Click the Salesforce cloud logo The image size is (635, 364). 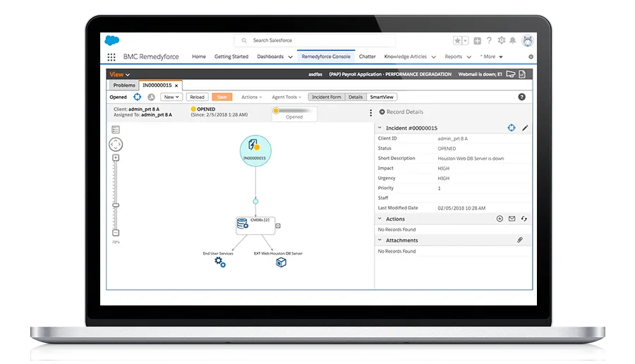[111, 40]
